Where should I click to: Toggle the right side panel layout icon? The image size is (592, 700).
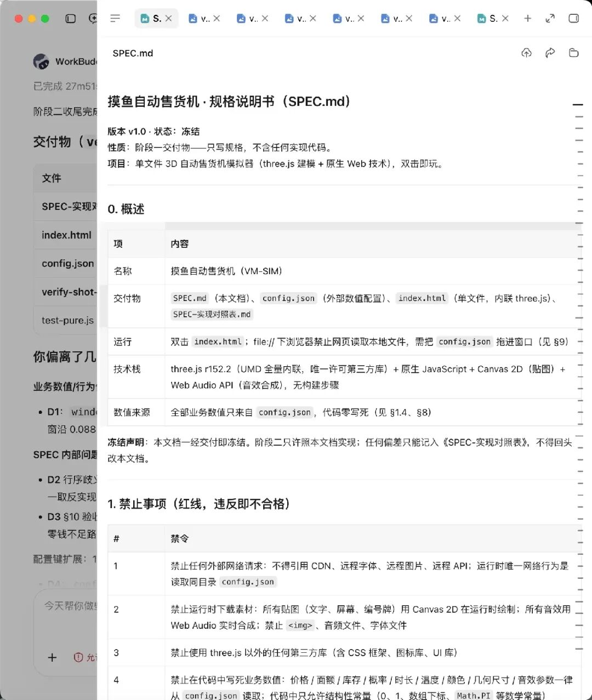coord(573,19)
